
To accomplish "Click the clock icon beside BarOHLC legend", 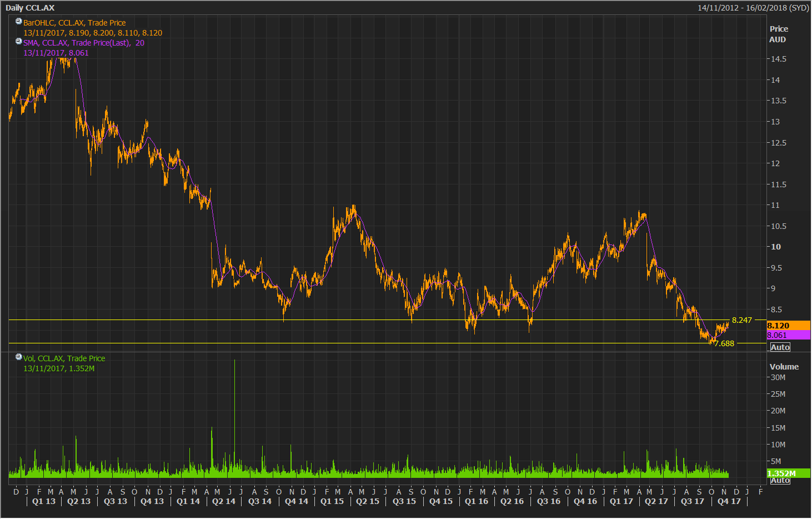I will click(19, 22).
